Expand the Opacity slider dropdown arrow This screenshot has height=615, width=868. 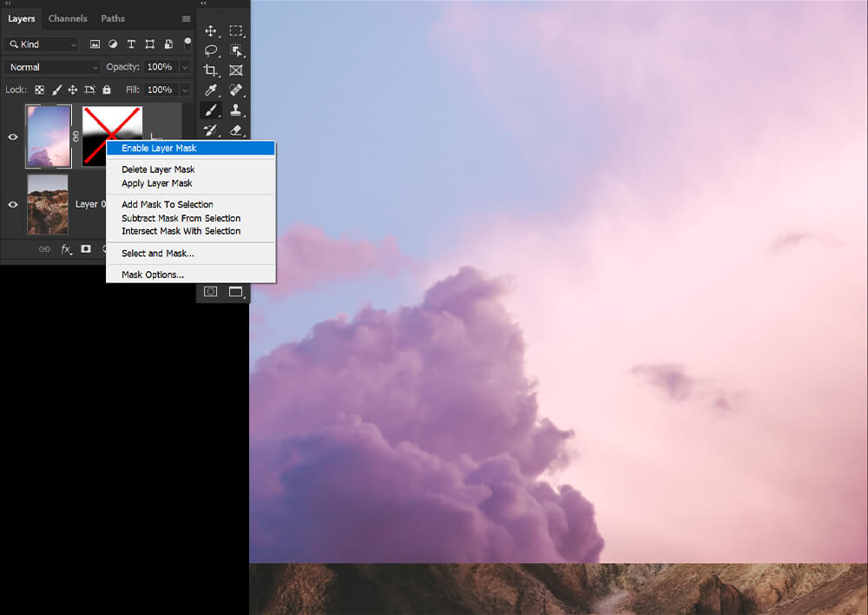[185, 67]
